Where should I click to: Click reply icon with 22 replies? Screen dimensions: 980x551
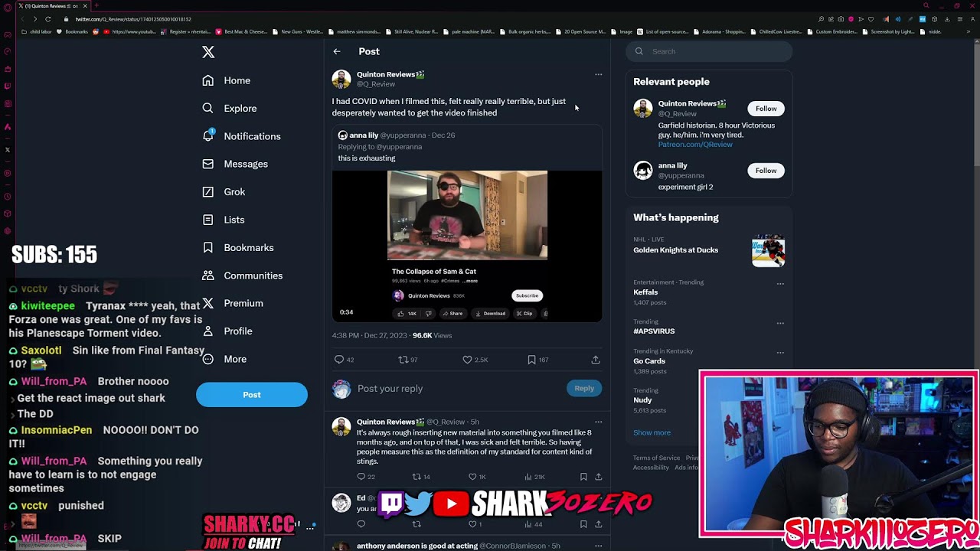coord(361,477)
